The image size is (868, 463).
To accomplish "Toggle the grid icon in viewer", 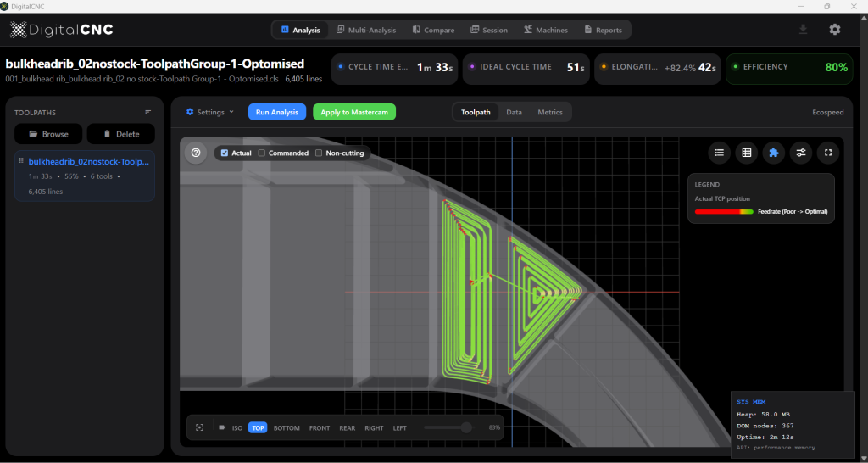I will pos(746,153).
